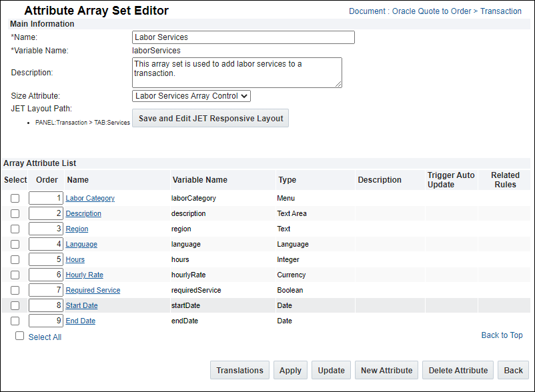The height and width of the screenshot is (392, 535).
Task: Click the Back to Top link
Action: pos(502,335)
